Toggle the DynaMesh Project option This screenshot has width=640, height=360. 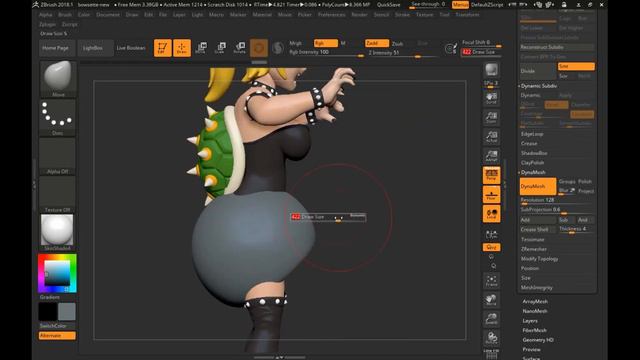point(586,191)
